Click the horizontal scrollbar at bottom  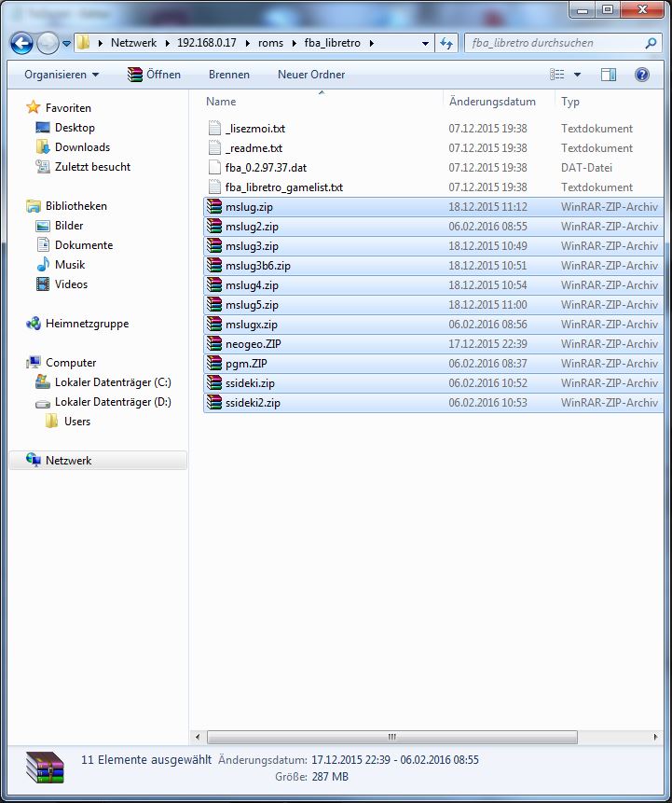click(x=391, y=736)
